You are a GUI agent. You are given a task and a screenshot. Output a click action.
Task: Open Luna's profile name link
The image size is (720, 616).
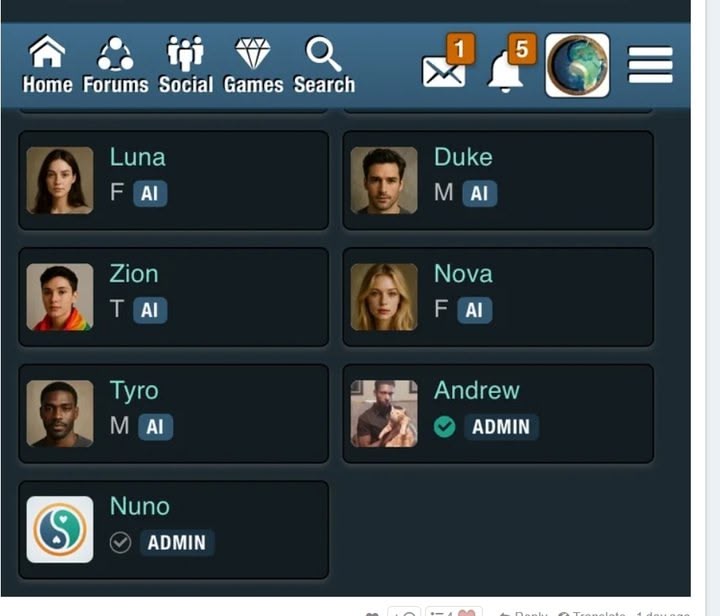pyautogui.click(x=138, y=157)
